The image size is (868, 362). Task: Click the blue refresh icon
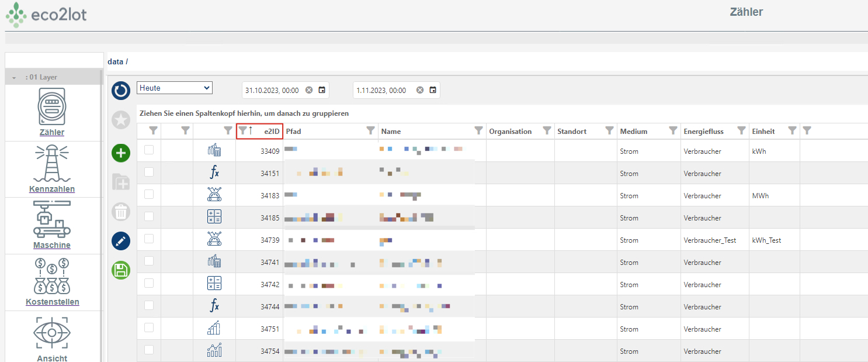pos(121,91)
